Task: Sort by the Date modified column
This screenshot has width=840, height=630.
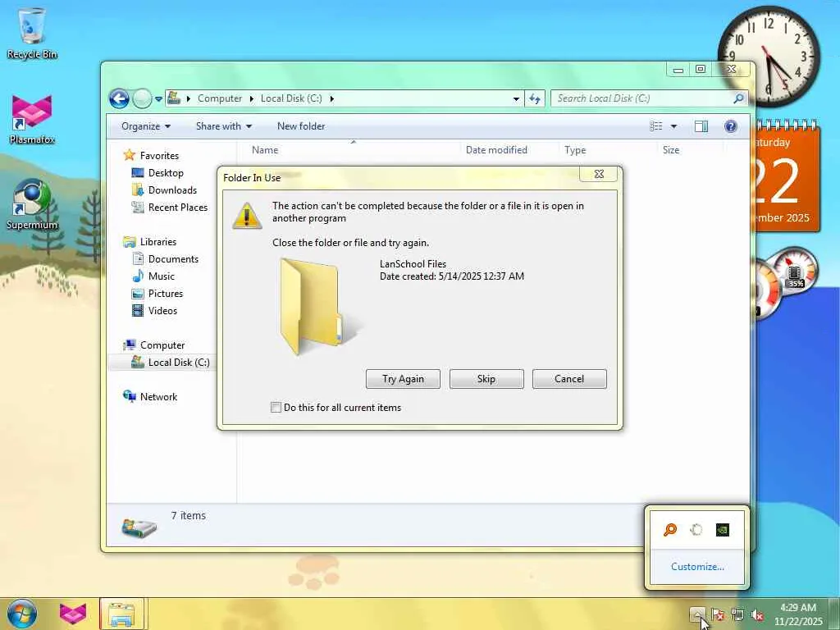Action: click(x=509, y=150)
